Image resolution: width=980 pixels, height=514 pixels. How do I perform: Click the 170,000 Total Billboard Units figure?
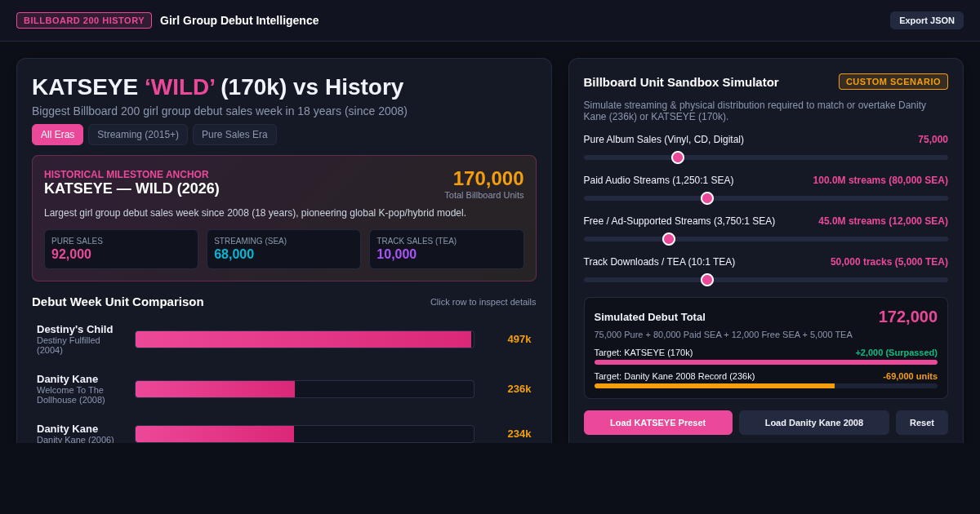tap(488, 179)
